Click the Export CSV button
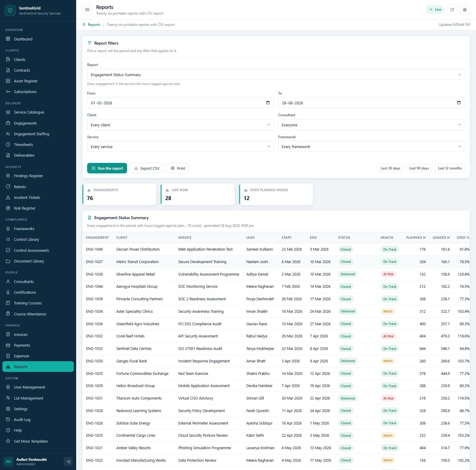Screen dimensions: 476x470 pos(147,168)
